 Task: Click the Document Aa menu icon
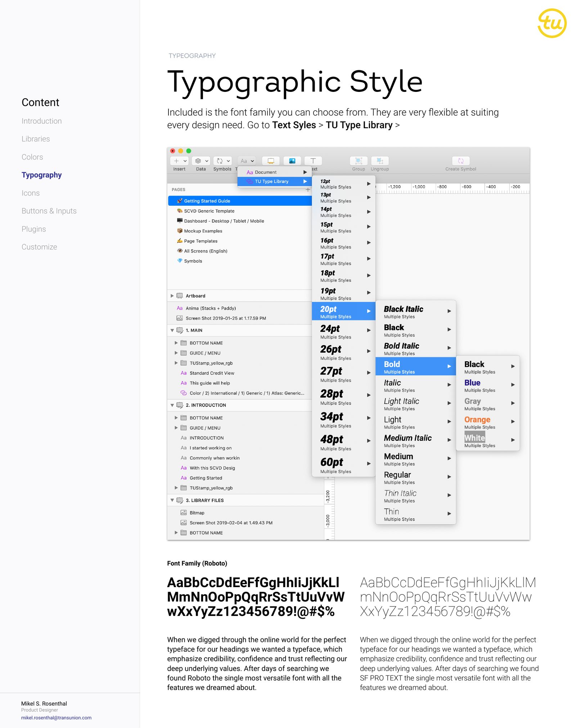[x=249, y=172]
